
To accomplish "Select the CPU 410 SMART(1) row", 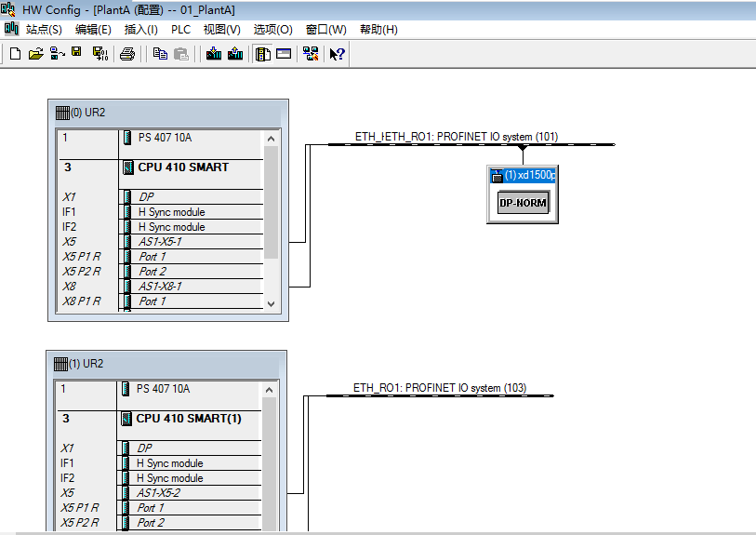I will pyautogui.click(x=188, y=419).
